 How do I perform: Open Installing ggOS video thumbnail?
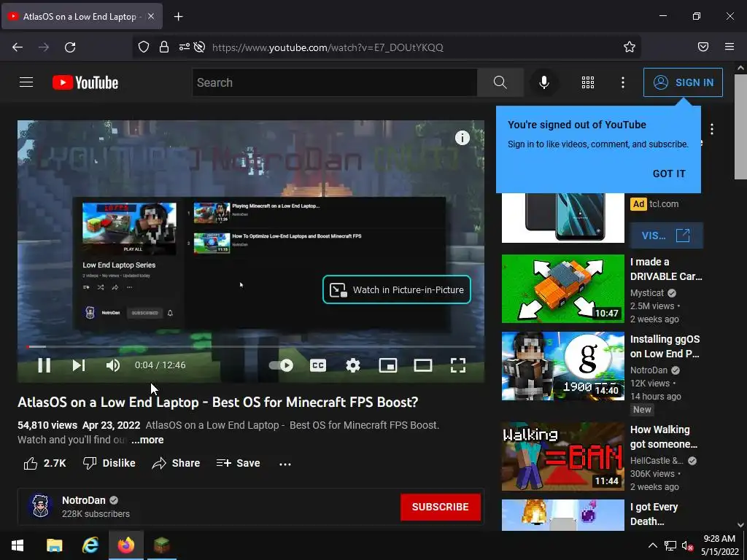pyautogui.click(x=562, y=366)
